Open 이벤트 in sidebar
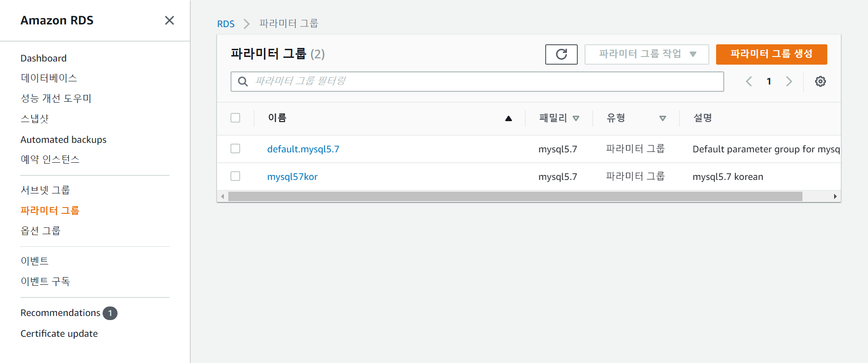Screen dimensions: 868x363 [x=34, y=261]
